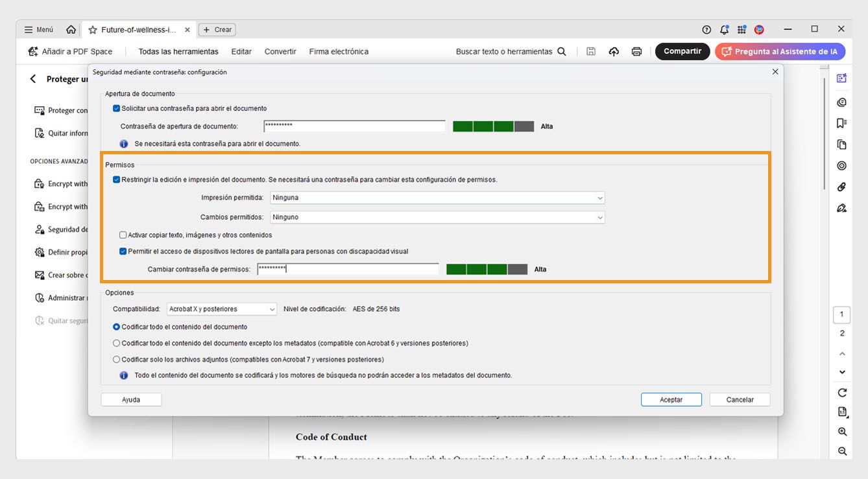Rotate the page with the rotate icon
The height and width of the screenshot is (479, 868).
coord(841,392)
